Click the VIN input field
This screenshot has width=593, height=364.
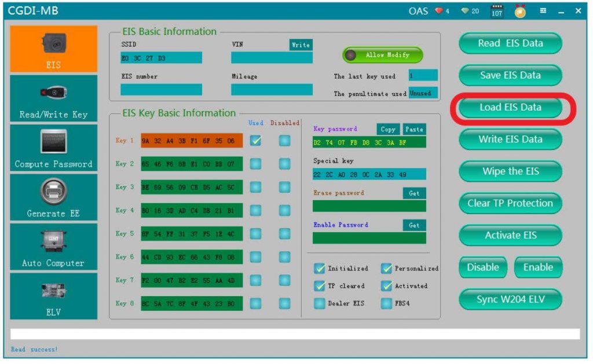coord(272,57)
